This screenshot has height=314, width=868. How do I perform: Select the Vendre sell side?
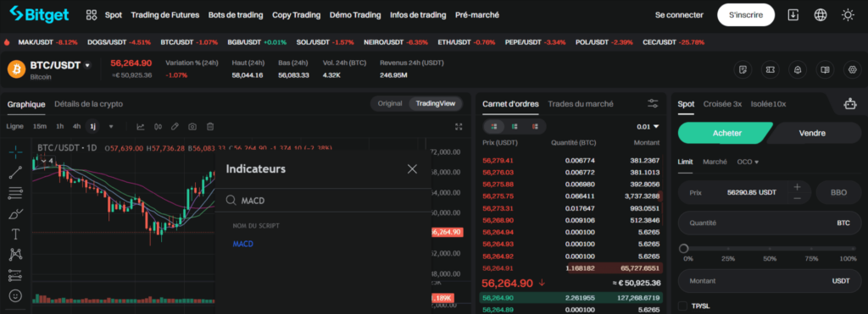tap(812, 133)
